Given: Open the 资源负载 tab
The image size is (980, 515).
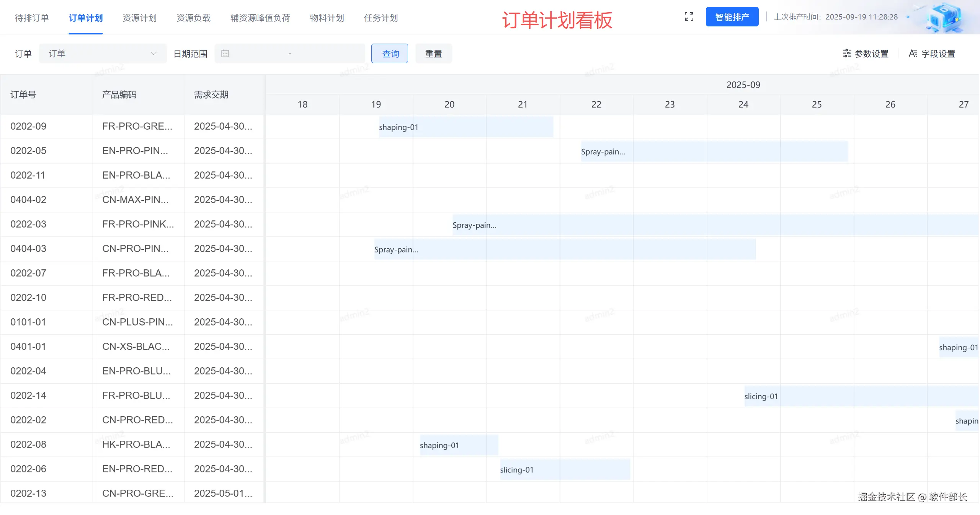Looking at the screenshot, I should coord(193,18).
